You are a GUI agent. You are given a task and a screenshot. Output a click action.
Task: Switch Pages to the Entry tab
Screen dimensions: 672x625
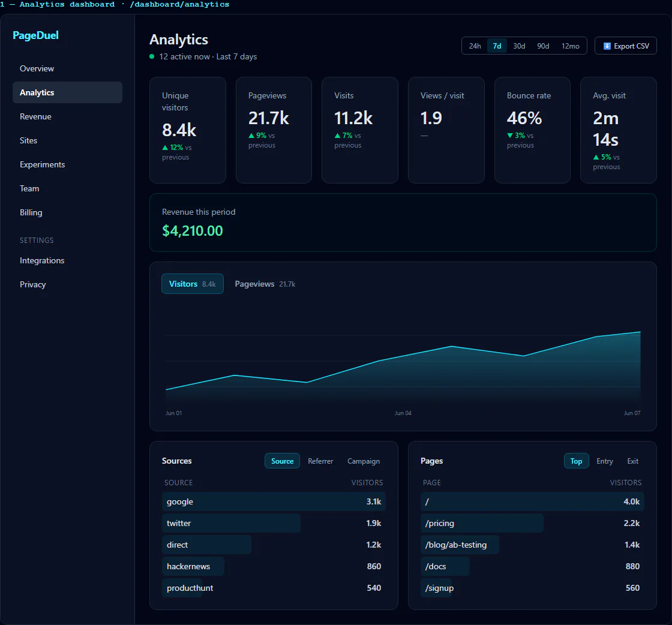click(x=605, y=461)
